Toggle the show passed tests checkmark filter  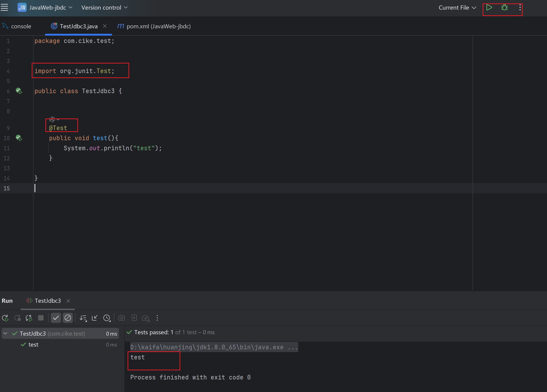click(56, 318)
